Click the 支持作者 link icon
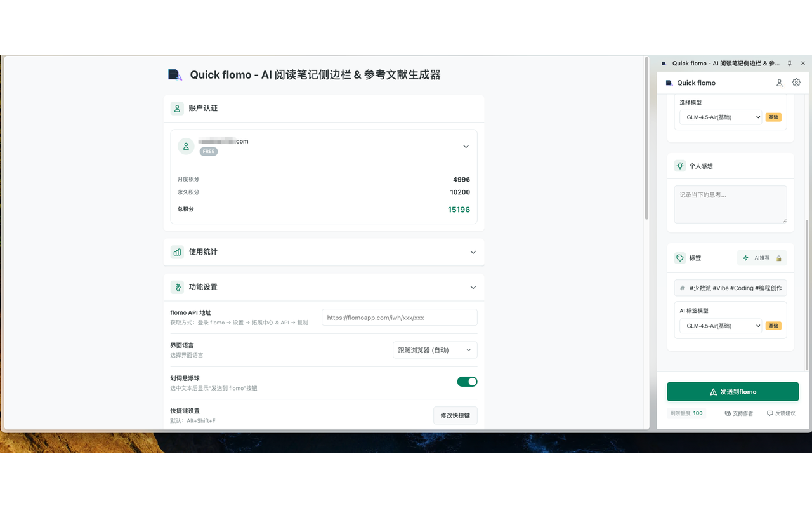 pyautogui.click(x=728, y=413)
